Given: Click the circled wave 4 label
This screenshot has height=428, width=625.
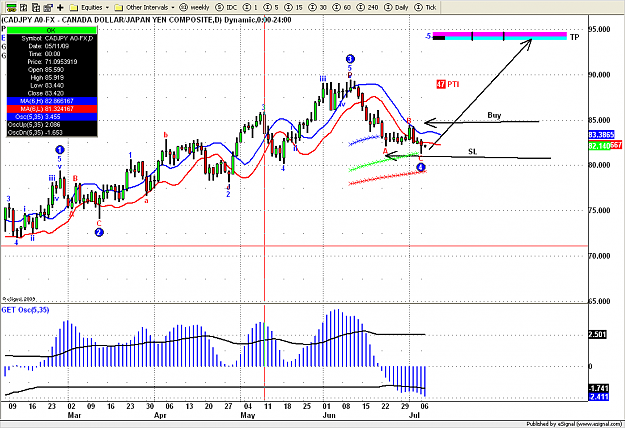Looking at the screenshot, I should [x=421, y=167].
